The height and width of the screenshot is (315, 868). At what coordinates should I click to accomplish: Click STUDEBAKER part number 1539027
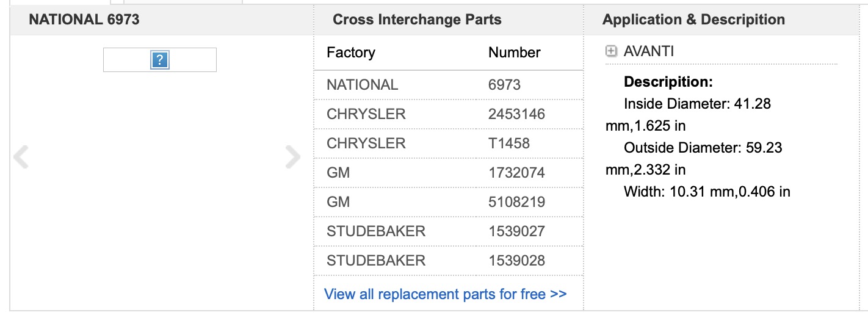click(x=516, y=231)
